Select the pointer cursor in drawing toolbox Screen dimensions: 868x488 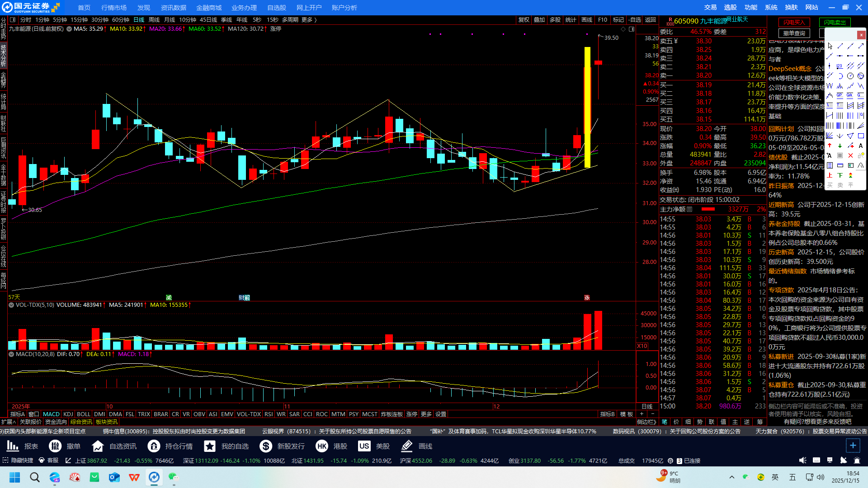coord(830,46)
